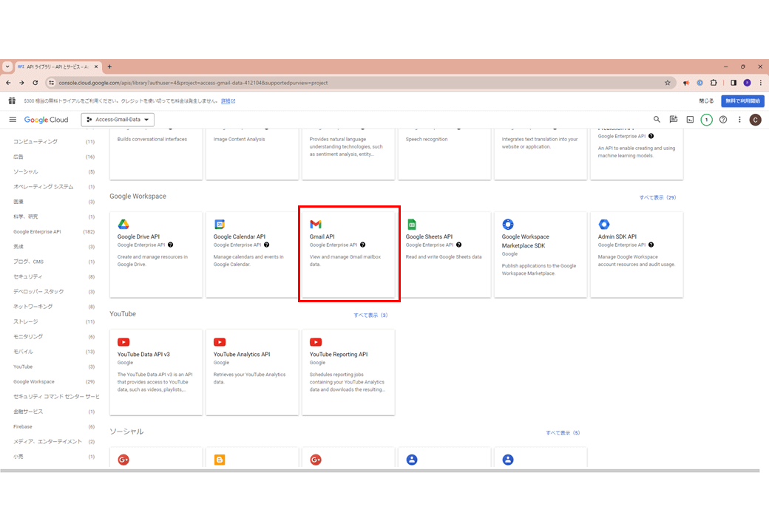
Task: Open the Gmail API card title
Action: point(322,236)
